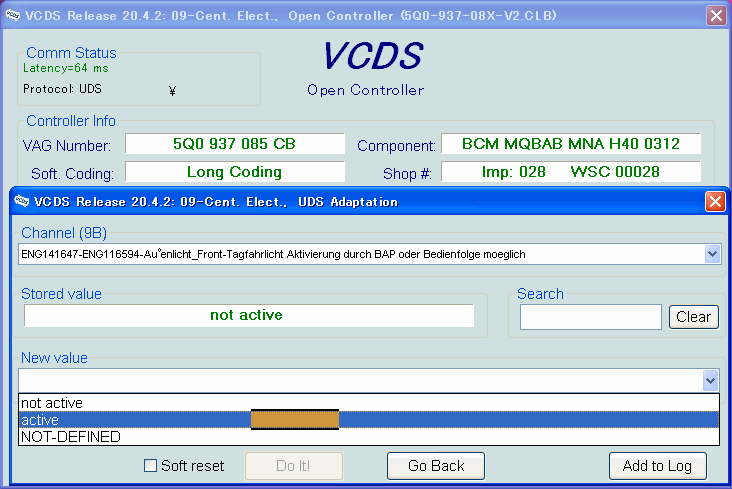The width and height of the screenshot is (732, 489).
Task: Click the large VCDS logo heading
Action: (373, 56)
